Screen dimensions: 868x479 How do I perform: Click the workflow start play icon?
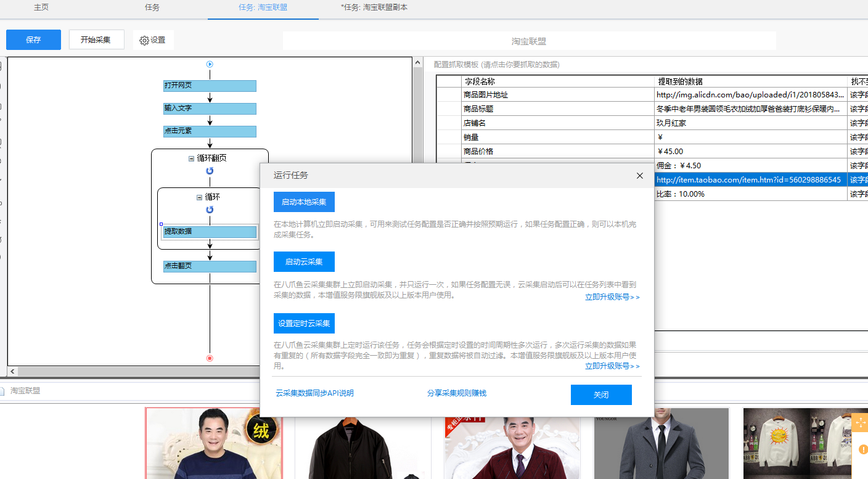[210, 64]
